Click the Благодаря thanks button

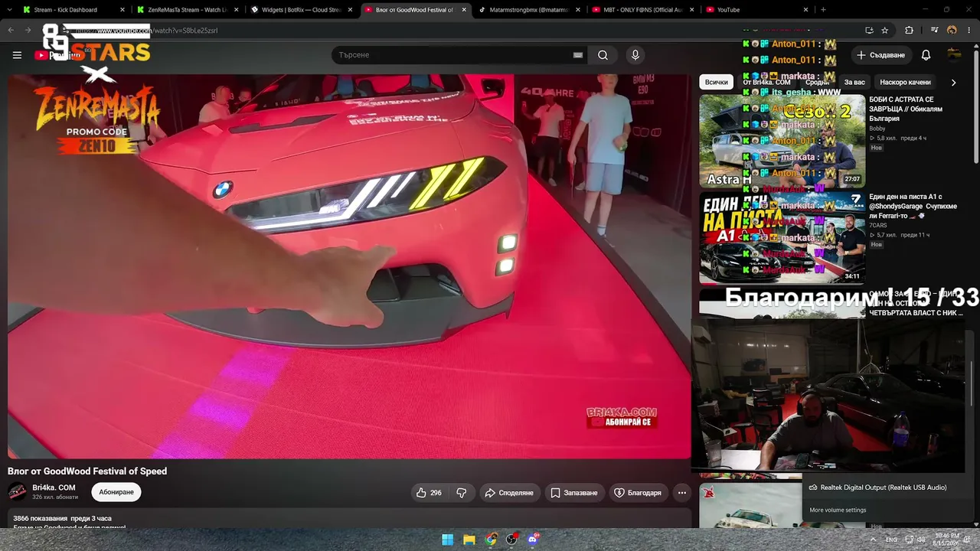(638, 493)
